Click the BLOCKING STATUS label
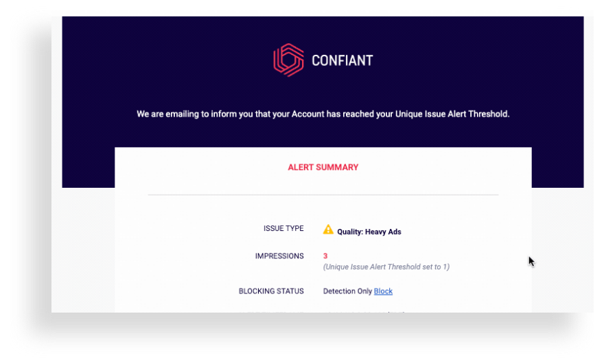This screenshot has width=604, height=364. point(271,291)
